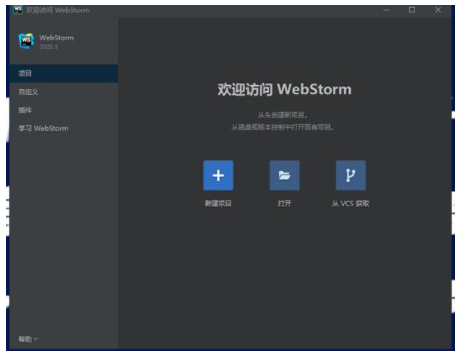Click the 从 VCS 获取 branch icon

pyautogui.click(x=351, y=175)
